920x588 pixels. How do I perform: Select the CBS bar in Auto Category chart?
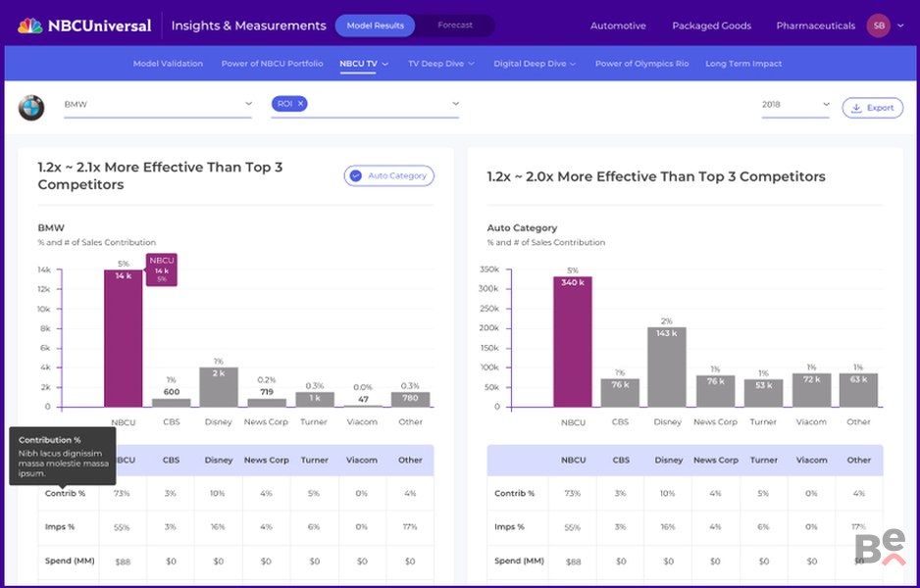point(620,393)
